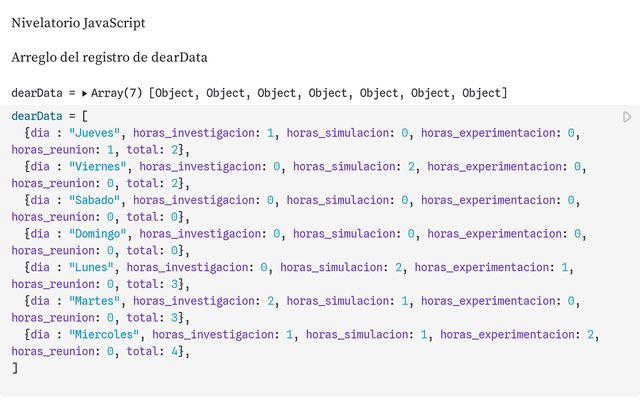640x400 pixels.
Task: Select the "Lunes" string in the code
Action: 91,267
